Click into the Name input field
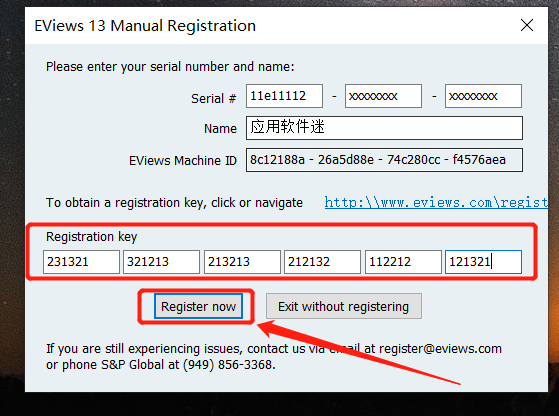This screenshot has height=416, width=559. [x=384, y=128]
